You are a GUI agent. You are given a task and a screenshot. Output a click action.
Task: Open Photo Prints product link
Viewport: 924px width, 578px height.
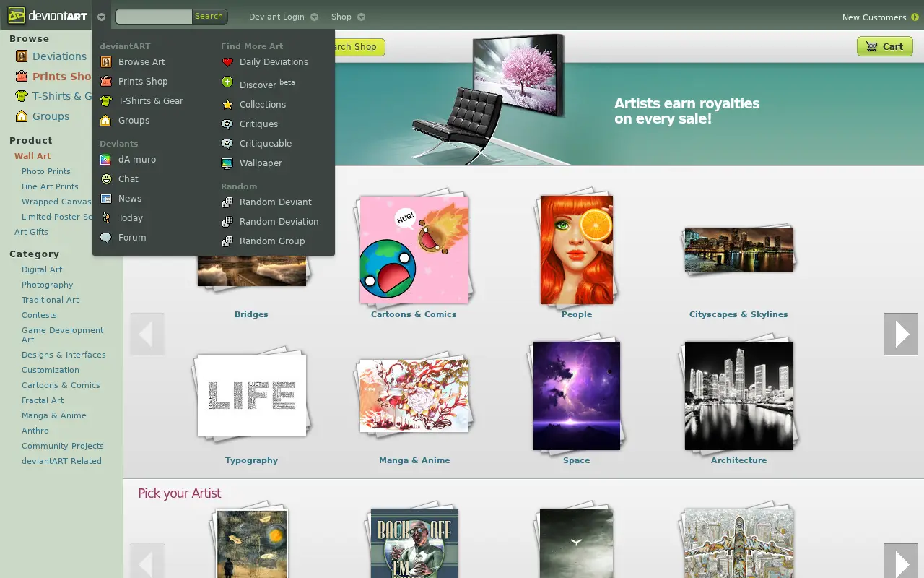pos(46,171)
